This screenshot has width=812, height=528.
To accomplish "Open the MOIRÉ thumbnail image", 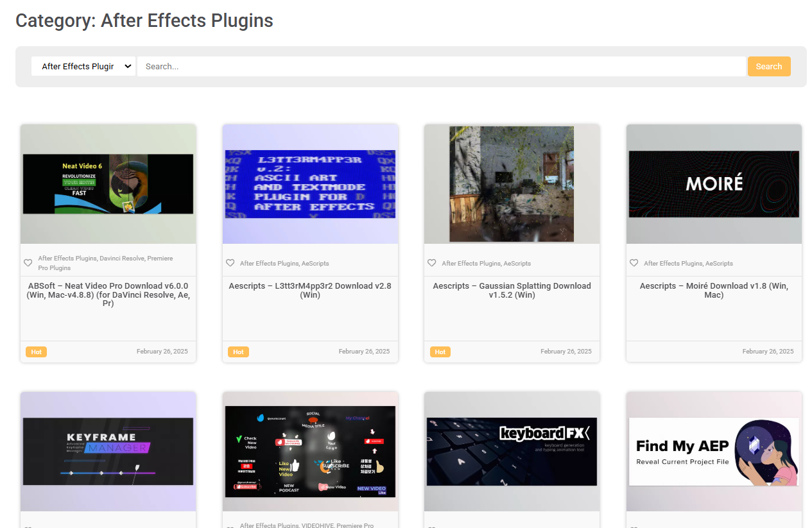I will [x=714, y=184].
